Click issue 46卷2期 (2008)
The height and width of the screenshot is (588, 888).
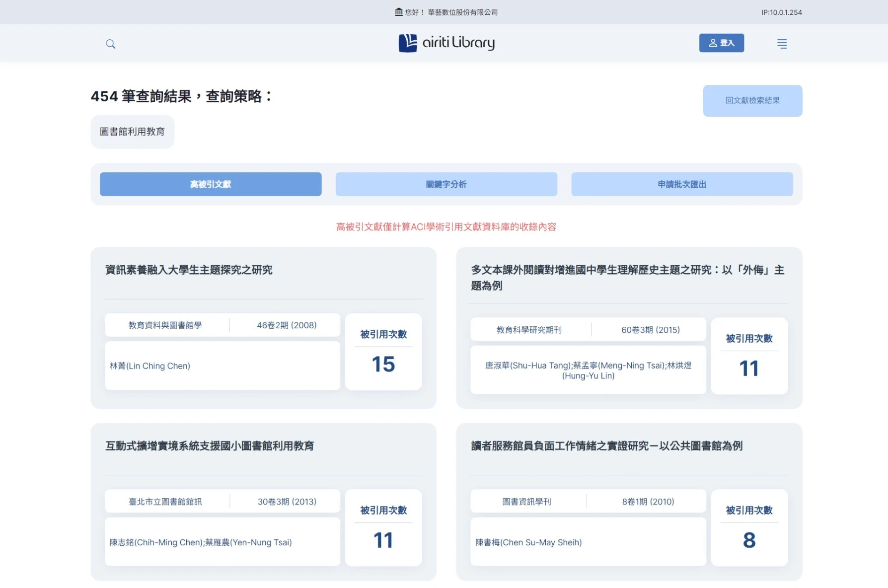click(x=287, y=325)
